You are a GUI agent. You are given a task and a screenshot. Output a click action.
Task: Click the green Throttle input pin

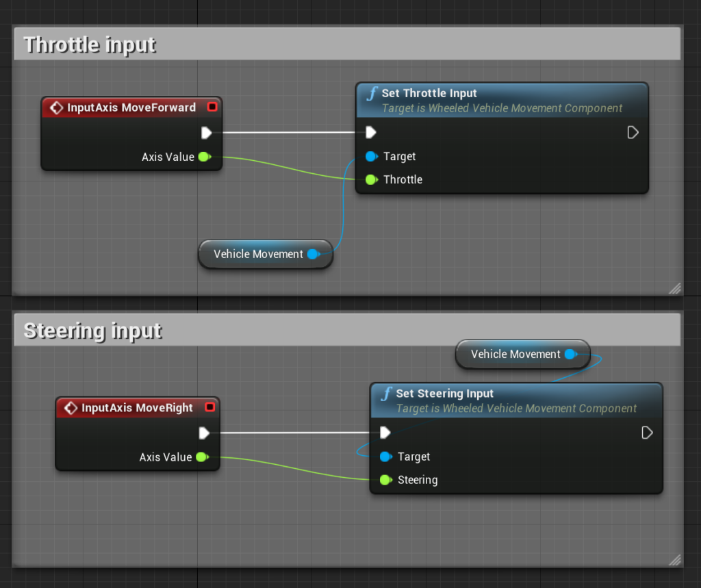click(x=371, y=180)
